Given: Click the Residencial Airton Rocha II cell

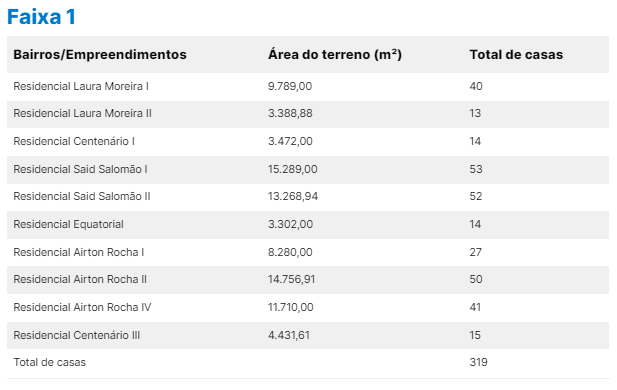Looking at the screenshot, I should tap(80, 279).
